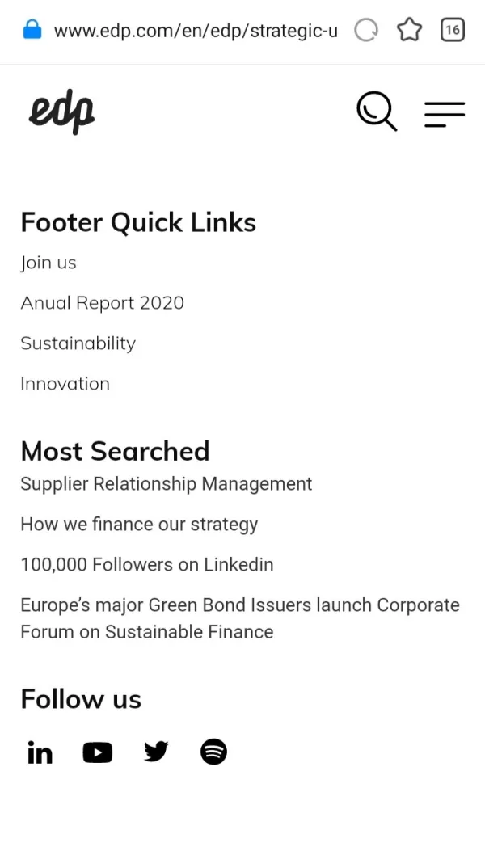Image resolution: width=485 pixels, height=868 pixels.
Task: Open 100,000 Followers on Linkedin link
Action: coord(146,565)
